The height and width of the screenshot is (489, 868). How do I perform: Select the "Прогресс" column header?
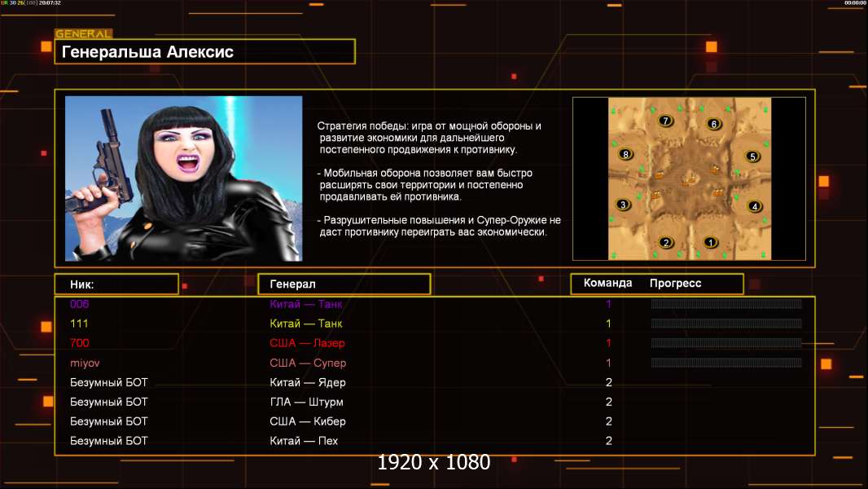coord(675,284)
